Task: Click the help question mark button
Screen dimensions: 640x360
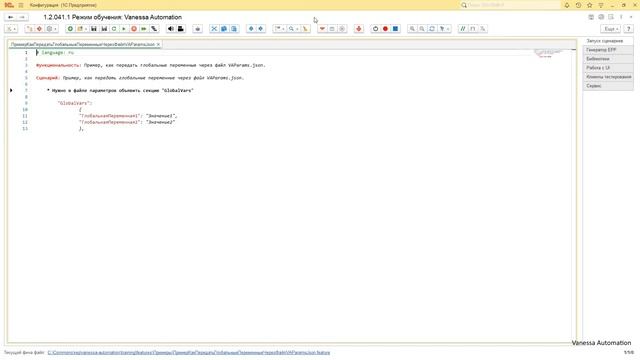Action: pos(629,29)
